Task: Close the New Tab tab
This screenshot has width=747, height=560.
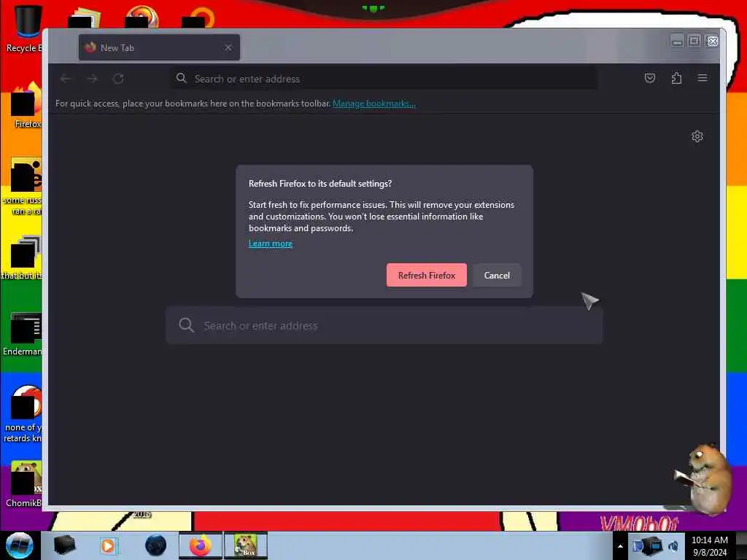Action: [228, 47]
